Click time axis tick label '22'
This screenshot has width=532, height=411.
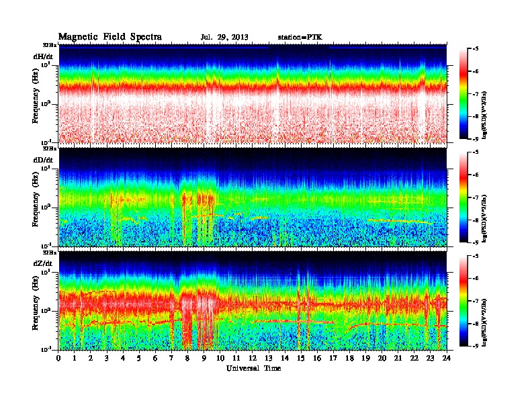pyautogui.click(x=414, y=358)
